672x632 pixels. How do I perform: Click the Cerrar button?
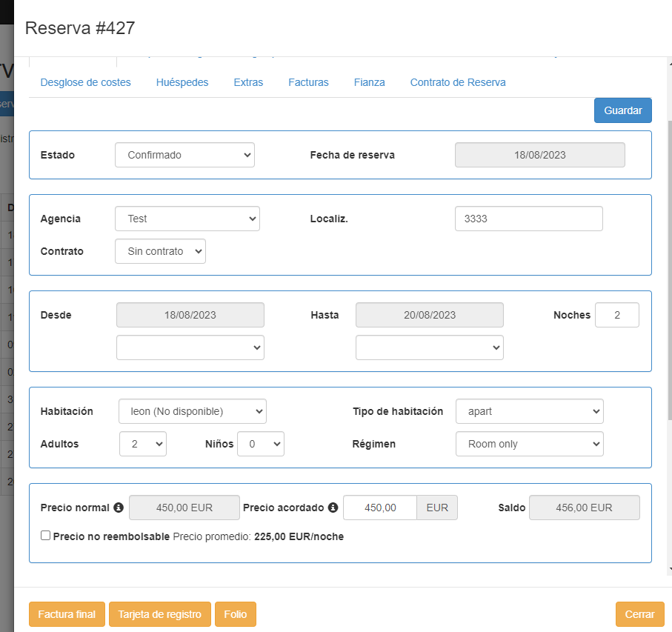point(640,614)
